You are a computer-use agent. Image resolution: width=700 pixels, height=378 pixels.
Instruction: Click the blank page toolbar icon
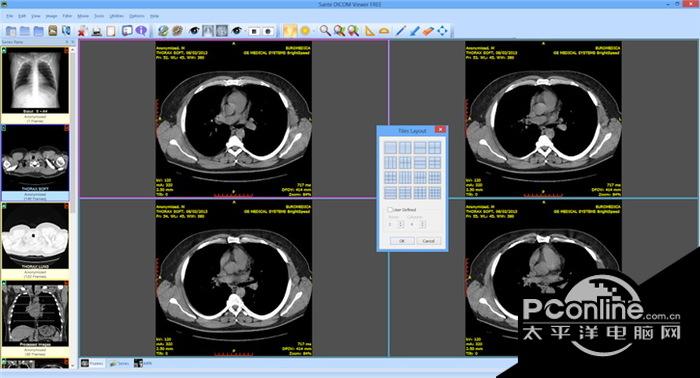click(110, 31)
